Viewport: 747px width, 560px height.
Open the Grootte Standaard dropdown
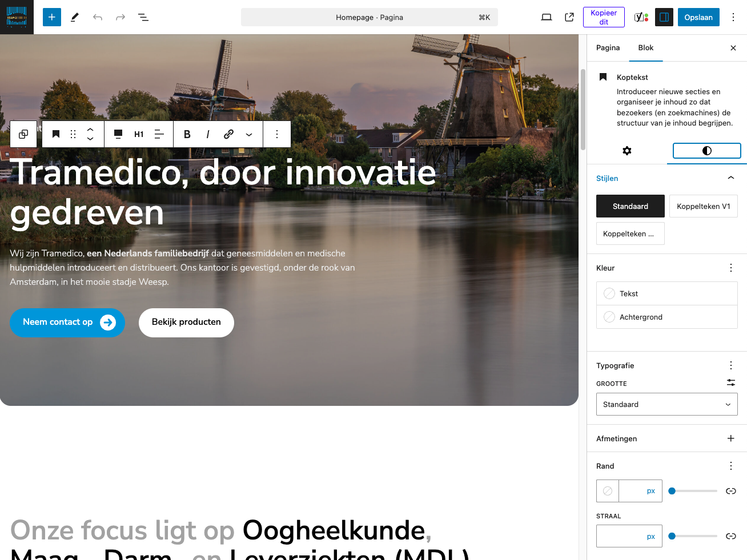click(x=667, y=404)
